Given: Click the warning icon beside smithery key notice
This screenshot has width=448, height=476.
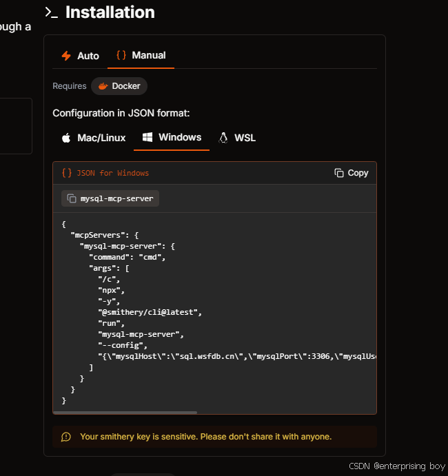Looking at the screenshot, I should tap(66, 437).
